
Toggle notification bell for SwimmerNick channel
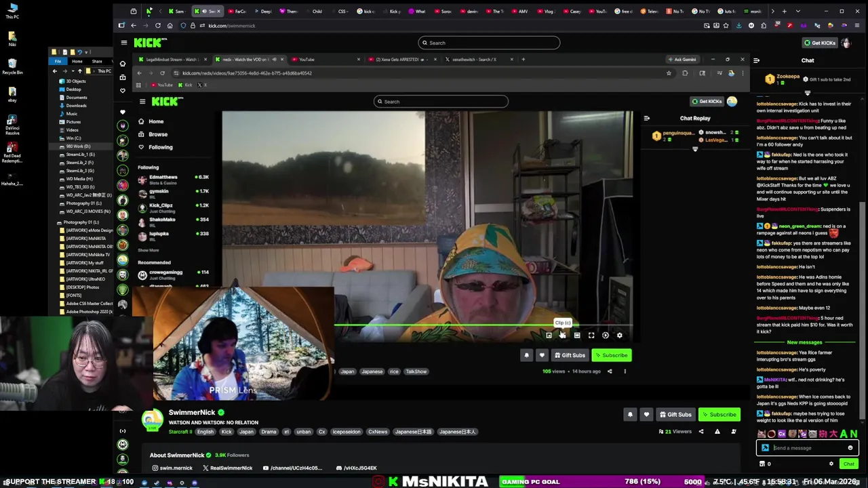point(630,414)
